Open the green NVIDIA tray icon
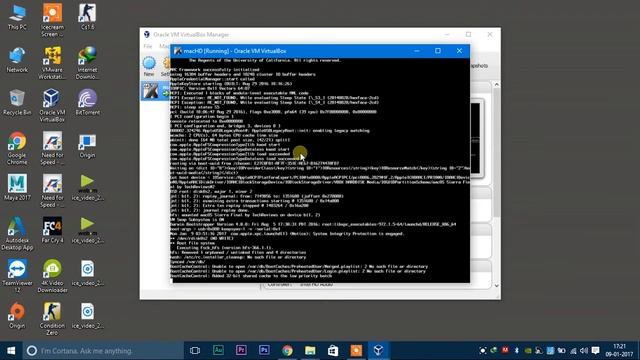This screenshot has height=360, width=640. [x=528, y=351]
